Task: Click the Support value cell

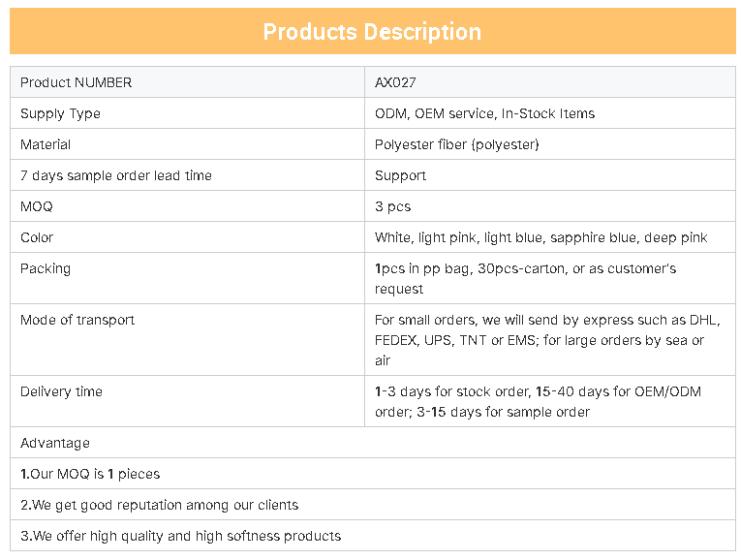Action: [550, 175]
